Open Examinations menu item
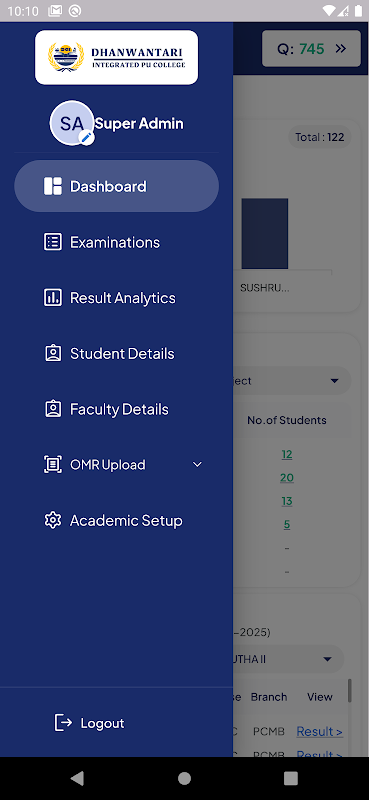This screenshot has width=369, height=800. (116, 242)
